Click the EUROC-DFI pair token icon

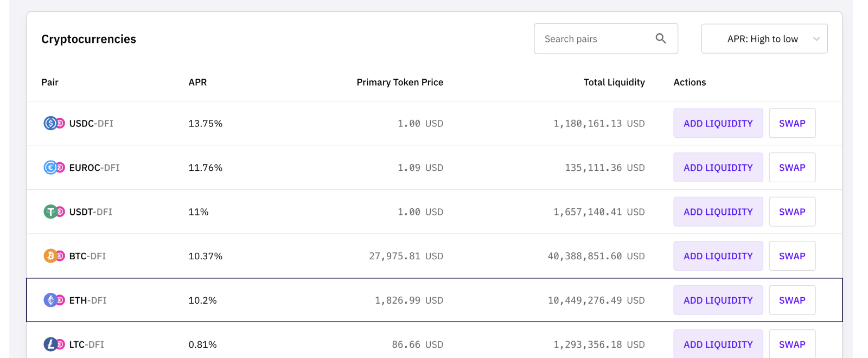[54, 168]
